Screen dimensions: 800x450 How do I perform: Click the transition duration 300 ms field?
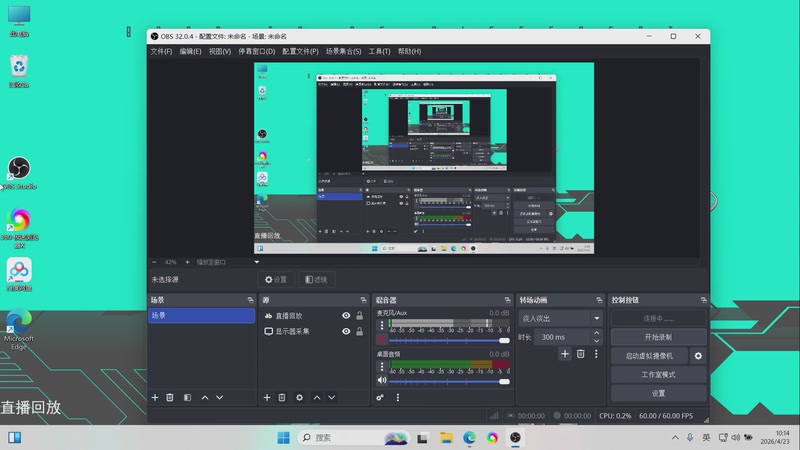tap(563, 337)
